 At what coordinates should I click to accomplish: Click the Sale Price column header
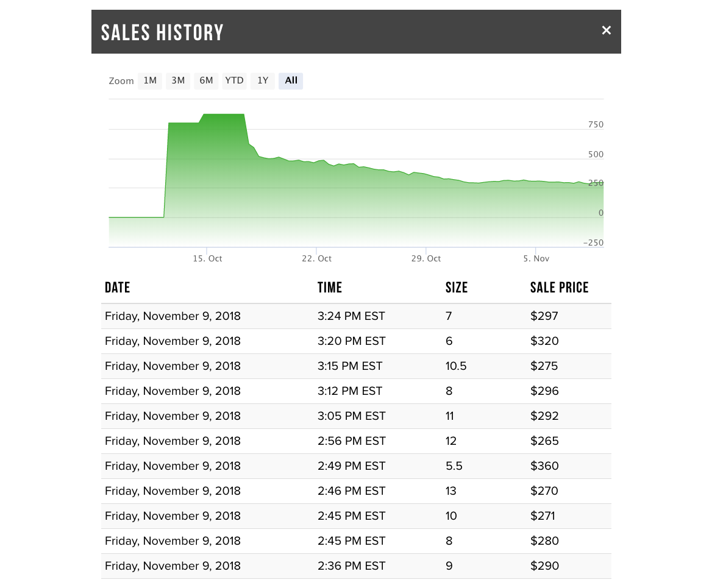pyautogui.click(x=559, y=288)
